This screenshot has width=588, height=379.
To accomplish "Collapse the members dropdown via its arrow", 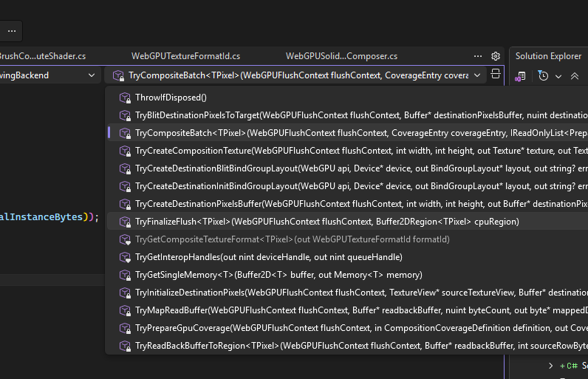I will pos(477,75).
